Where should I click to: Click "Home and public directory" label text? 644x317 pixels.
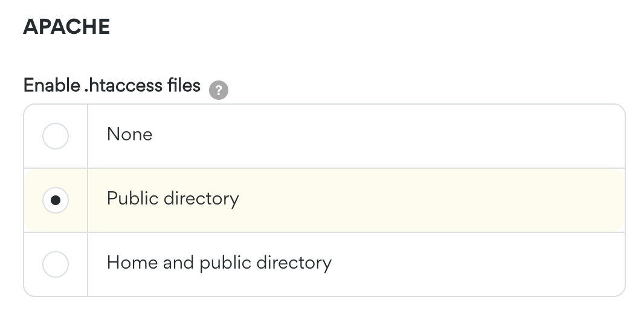tap(219, 263)
